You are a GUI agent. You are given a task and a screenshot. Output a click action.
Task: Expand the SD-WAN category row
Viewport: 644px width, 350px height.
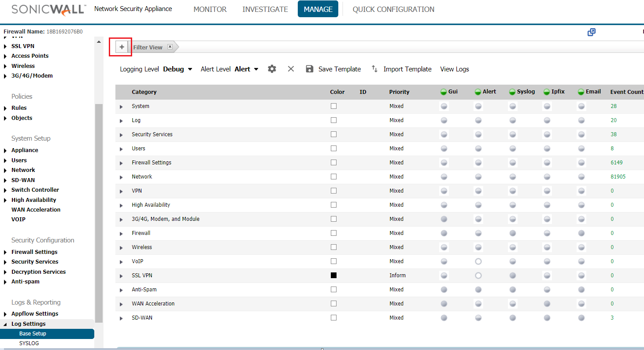coord(121,318)
